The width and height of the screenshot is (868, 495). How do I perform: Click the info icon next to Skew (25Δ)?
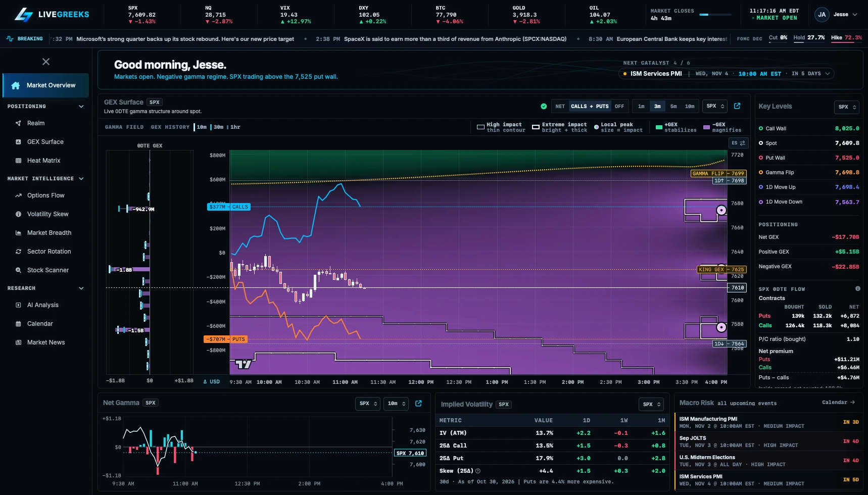(477, 471)
